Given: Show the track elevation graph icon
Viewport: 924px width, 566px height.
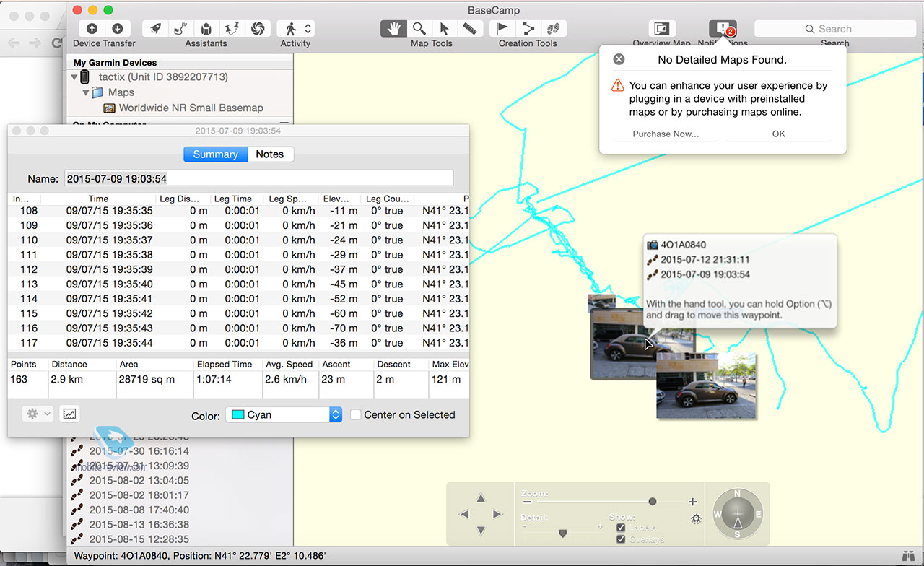Looking at the screenshot, I should click(x=69, y=414).
